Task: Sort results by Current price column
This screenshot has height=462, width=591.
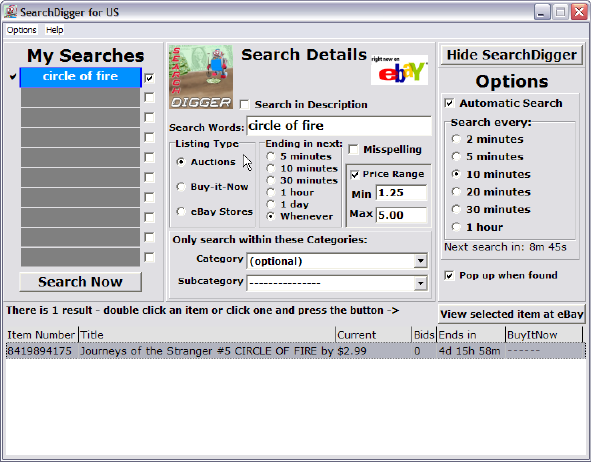Action: click(x=374, y=335)
